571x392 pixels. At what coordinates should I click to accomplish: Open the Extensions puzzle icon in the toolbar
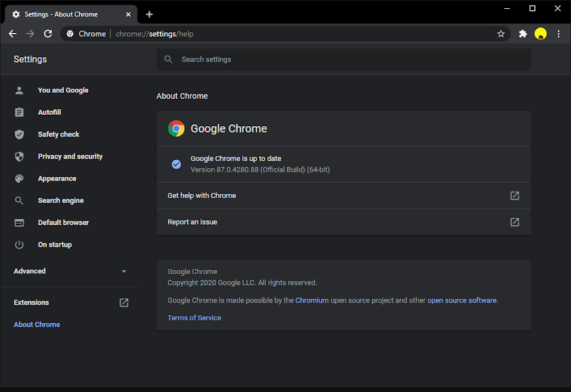coord(522,34)
